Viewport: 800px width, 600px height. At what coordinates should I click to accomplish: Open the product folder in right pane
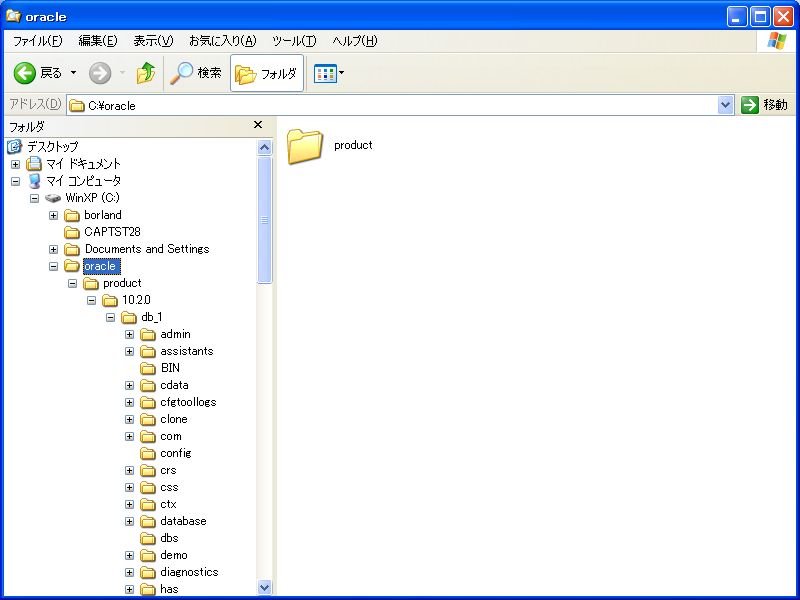point(304,146)
